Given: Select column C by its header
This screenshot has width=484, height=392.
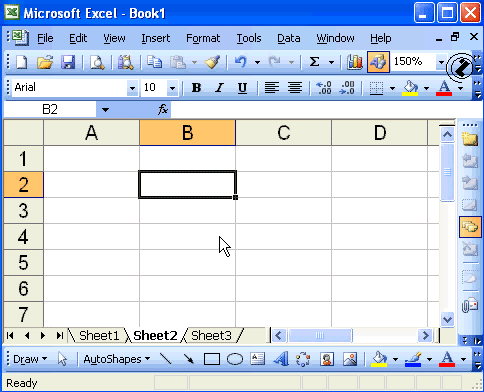Looking at the screenshot, I should 283,133.
